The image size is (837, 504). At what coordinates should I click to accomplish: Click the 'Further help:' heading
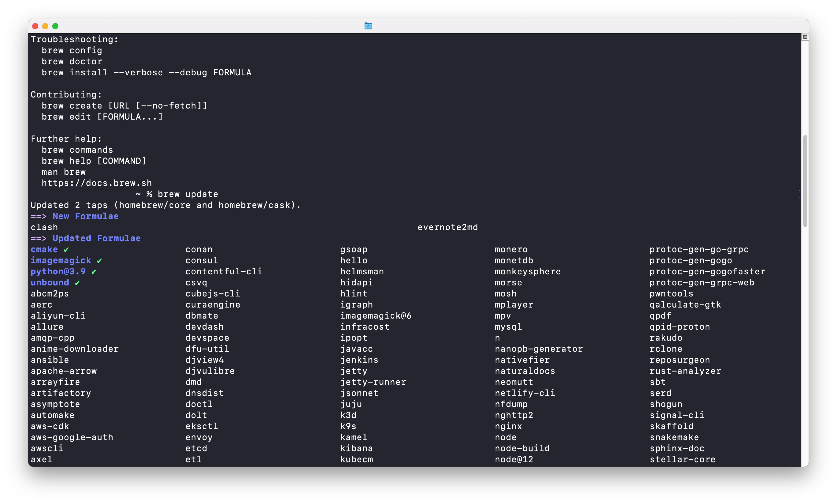tap(66, 139)
